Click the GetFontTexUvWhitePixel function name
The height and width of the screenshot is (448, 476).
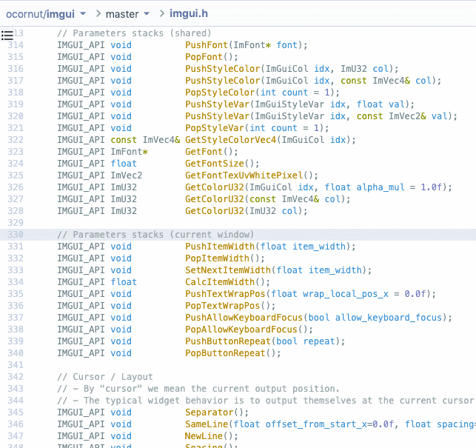click(244, 175)
